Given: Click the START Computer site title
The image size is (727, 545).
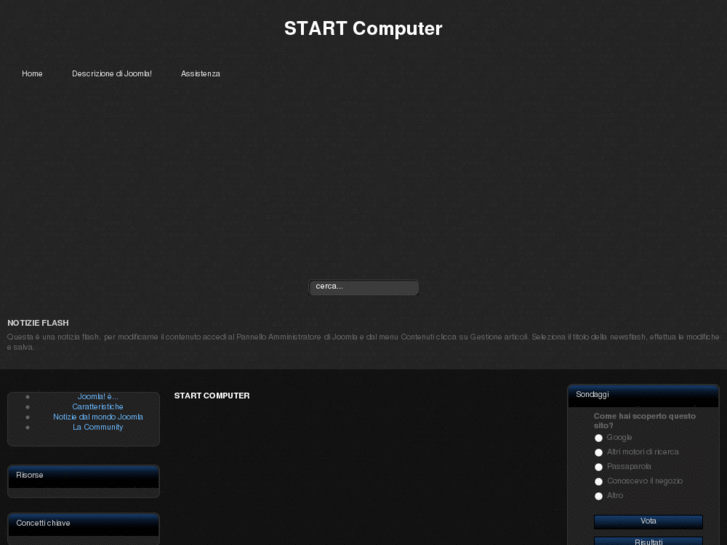Looking at the screenshot, I should coord(363,28).
